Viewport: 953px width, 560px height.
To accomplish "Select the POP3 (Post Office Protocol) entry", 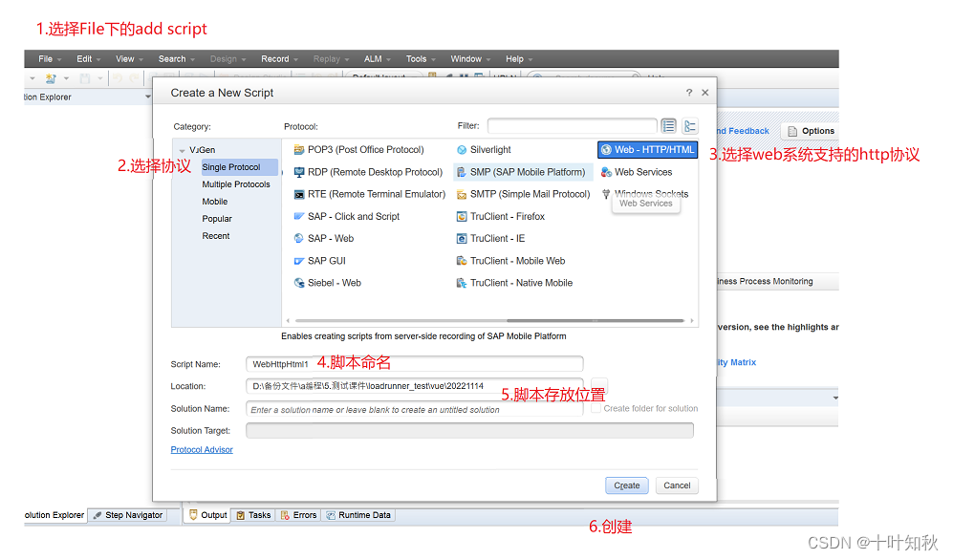I will click(358, 149).
